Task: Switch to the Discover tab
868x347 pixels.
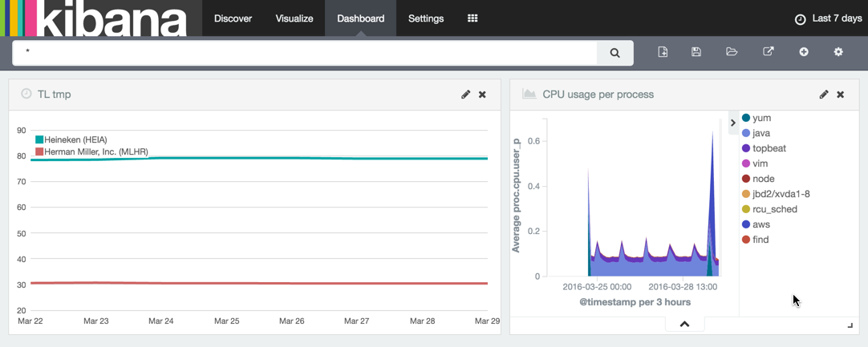Action: coord(233,18)
